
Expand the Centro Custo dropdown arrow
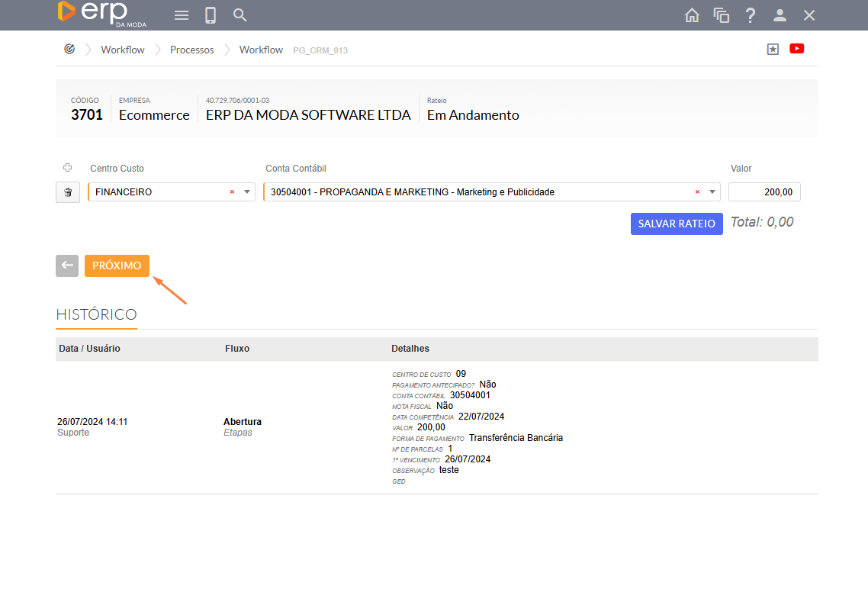click(247, 192)
